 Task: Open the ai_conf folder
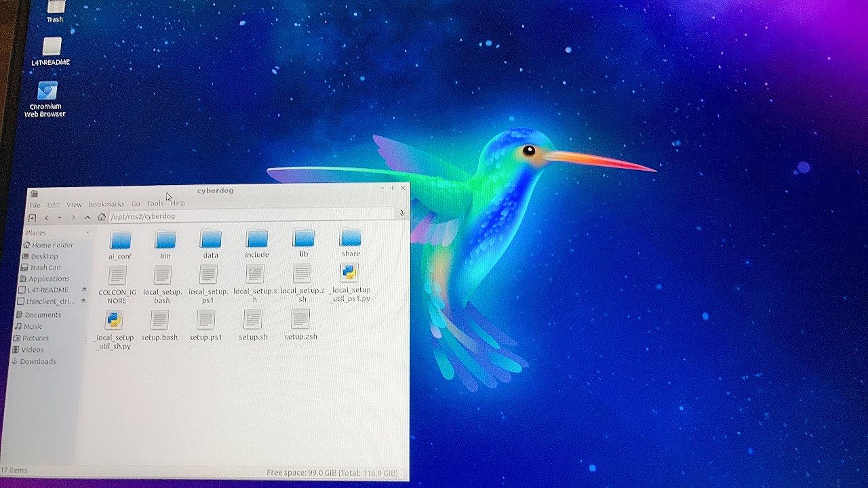[121, 244]
